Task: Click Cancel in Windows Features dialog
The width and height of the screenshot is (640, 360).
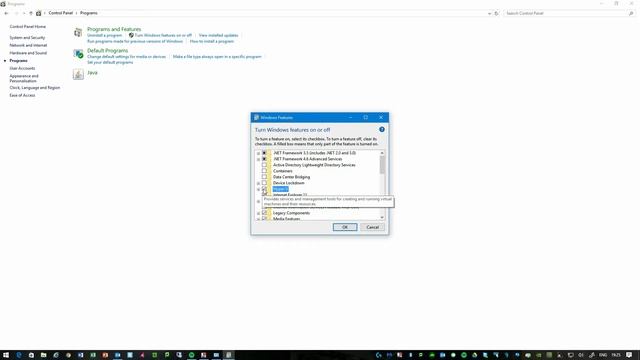Action: click(372, 227)
